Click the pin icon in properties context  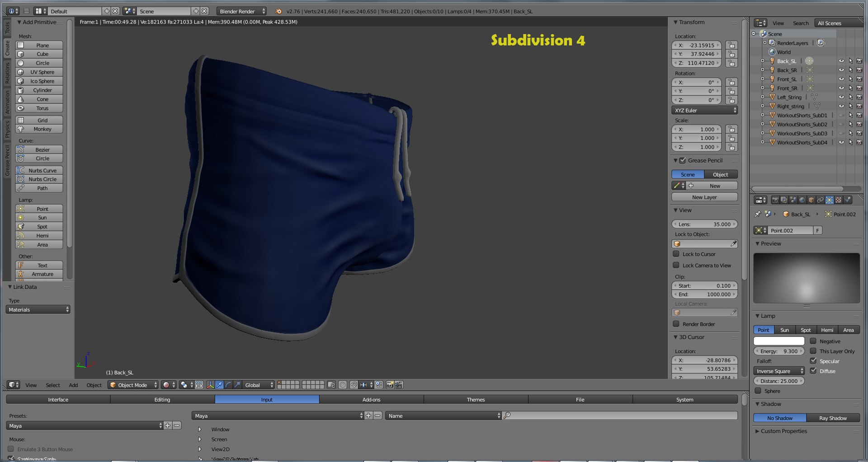[x=758, y=214]
